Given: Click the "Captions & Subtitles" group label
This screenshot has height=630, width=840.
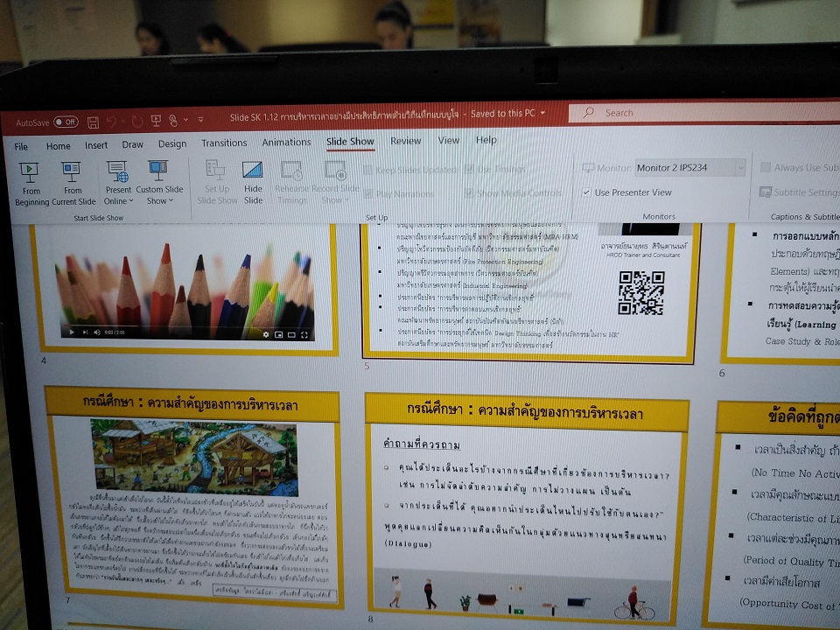Looking at the screenshot, I should point(805,217).
